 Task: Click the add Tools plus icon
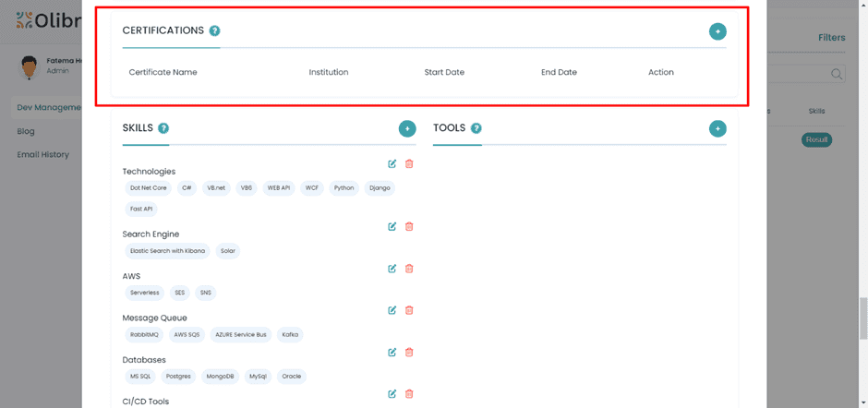(717, 128)
